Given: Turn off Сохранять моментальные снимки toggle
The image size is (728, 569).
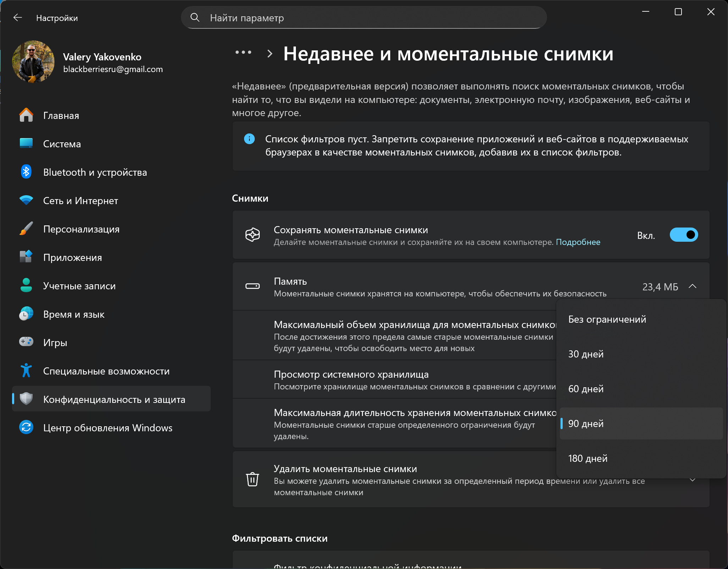Looking at the screenshot, I should [x=683, y=235].
